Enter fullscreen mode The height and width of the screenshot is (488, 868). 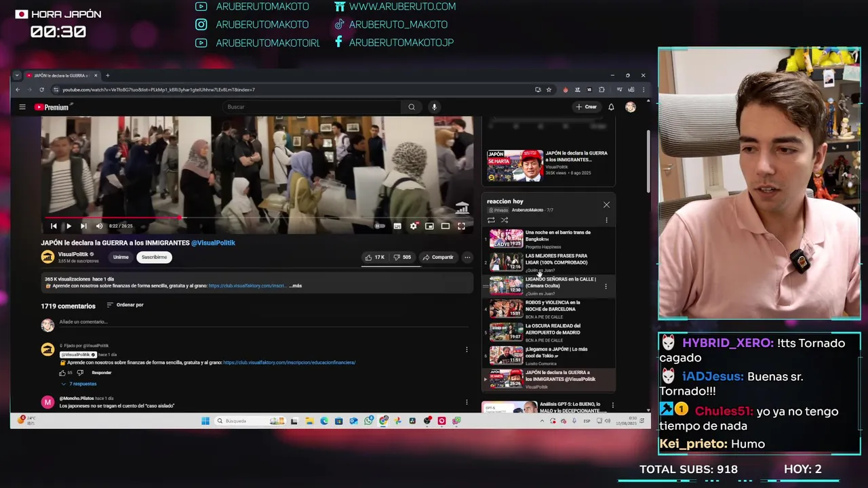pos(461,226)
